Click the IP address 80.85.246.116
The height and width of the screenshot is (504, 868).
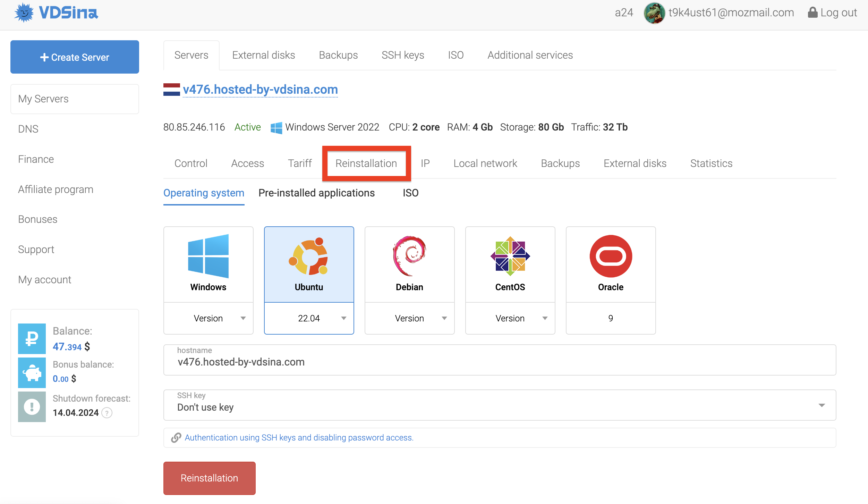(194, 127)
